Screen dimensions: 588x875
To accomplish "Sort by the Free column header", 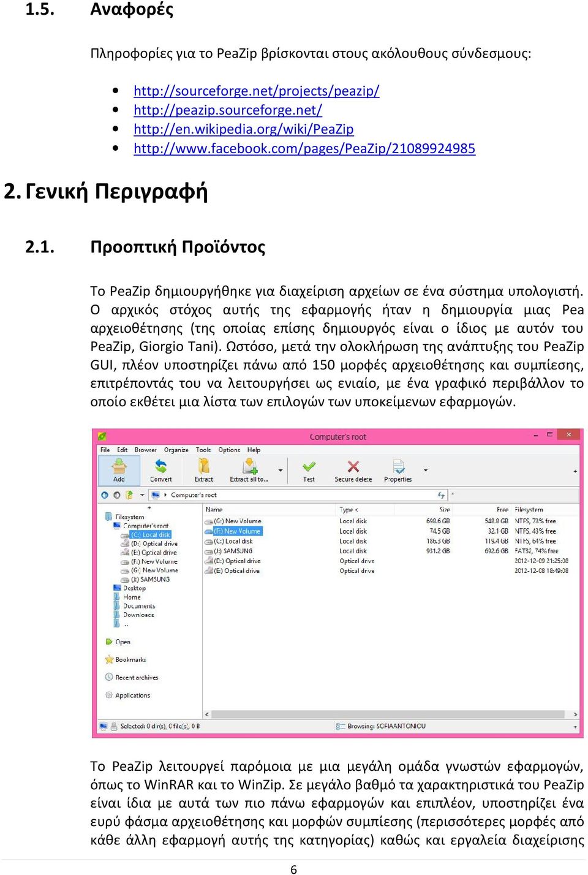I will coord(502,509).
